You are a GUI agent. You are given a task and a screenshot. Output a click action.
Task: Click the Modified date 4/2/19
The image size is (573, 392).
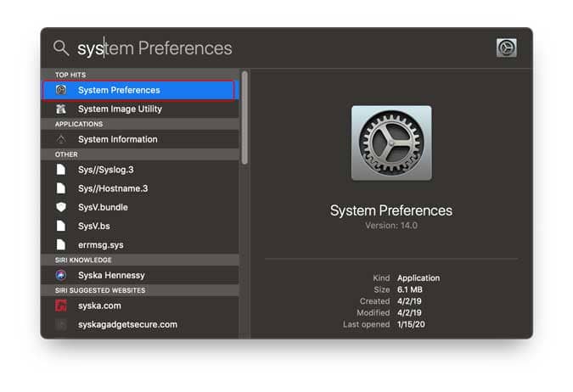tap(409, 313)
